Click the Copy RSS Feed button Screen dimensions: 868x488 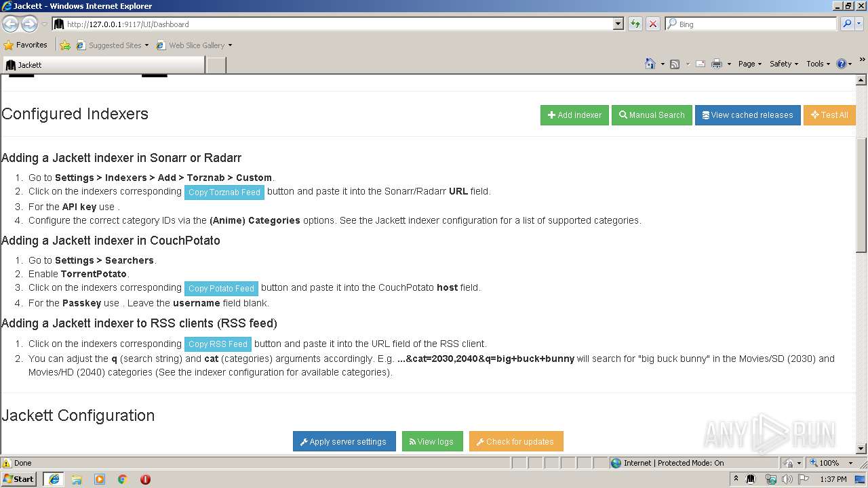(x=218, y=344)
